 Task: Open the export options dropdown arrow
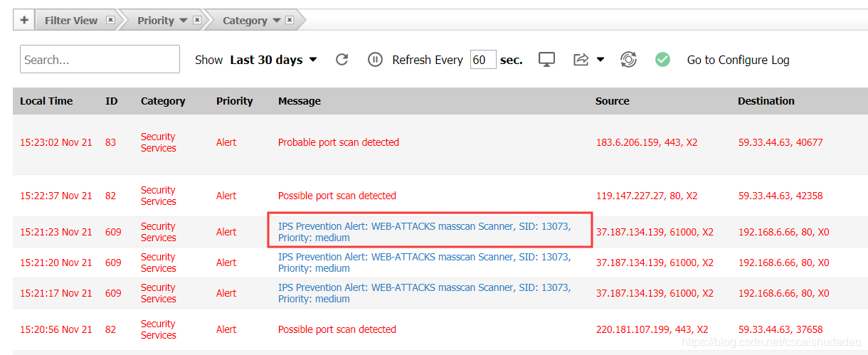point(600,60)
